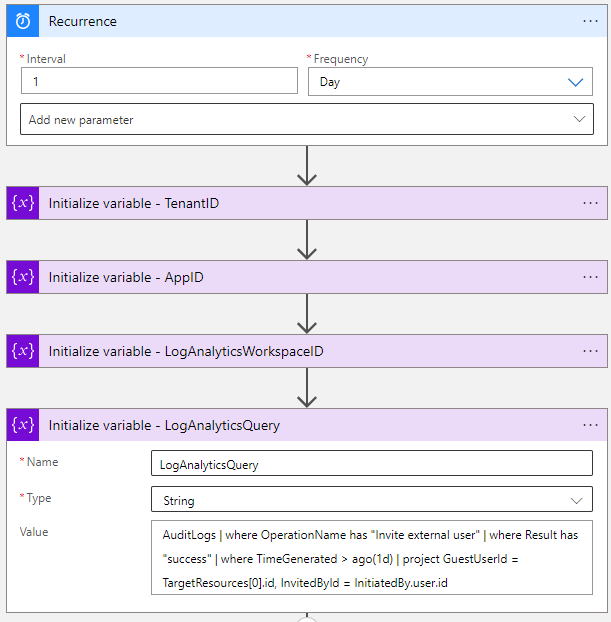Click the LogAnalyticsQuery variable icon

pyautogui.click(x=23, y=425)
